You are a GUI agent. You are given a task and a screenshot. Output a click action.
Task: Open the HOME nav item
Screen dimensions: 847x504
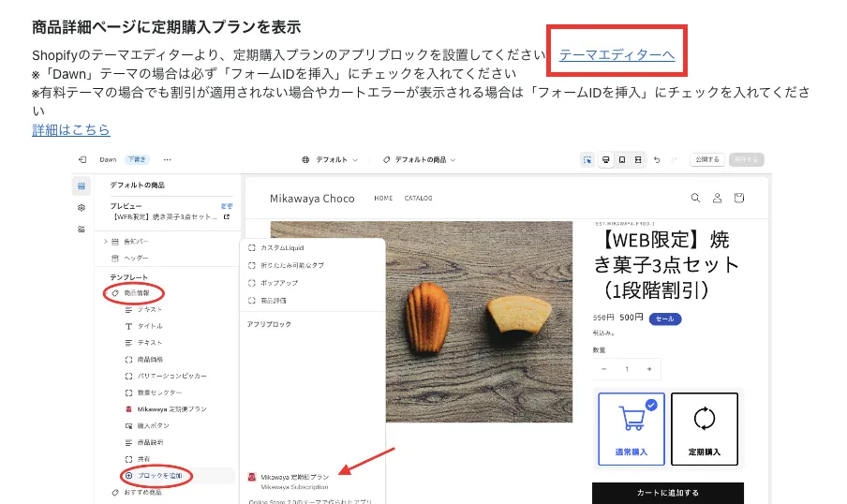point(383,199)
